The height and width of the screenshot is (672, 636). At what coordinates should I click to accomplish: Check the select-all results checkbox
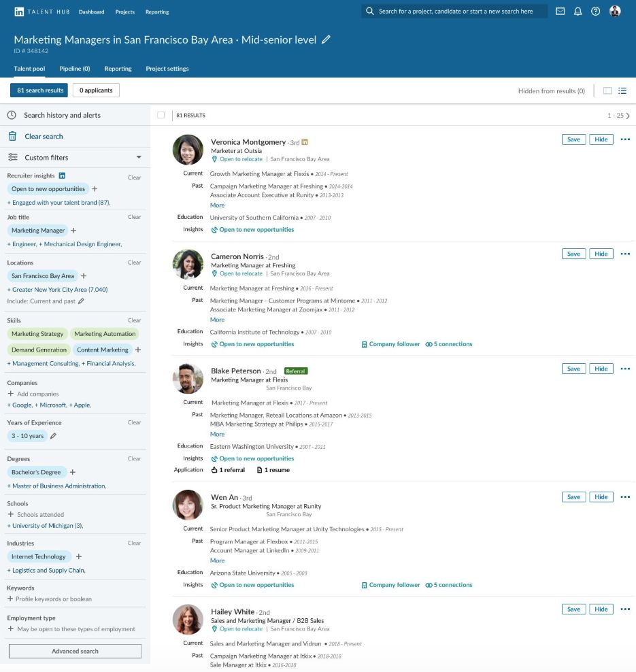click(161, 115)
